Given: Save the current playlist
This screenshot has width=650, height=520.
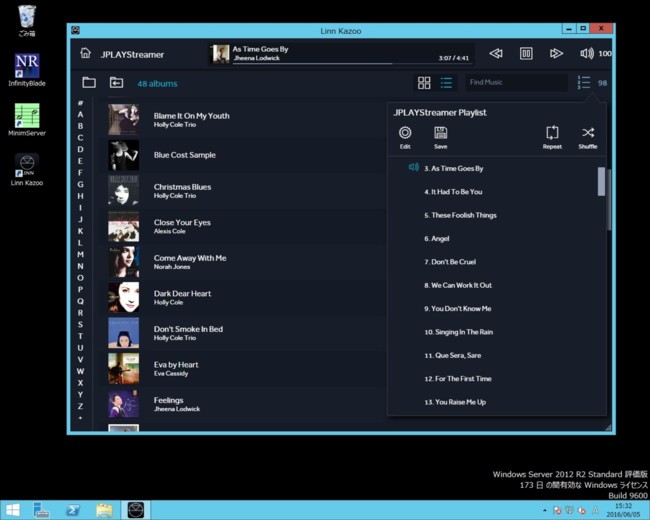Looking at the screenshot, I should 440,138.
